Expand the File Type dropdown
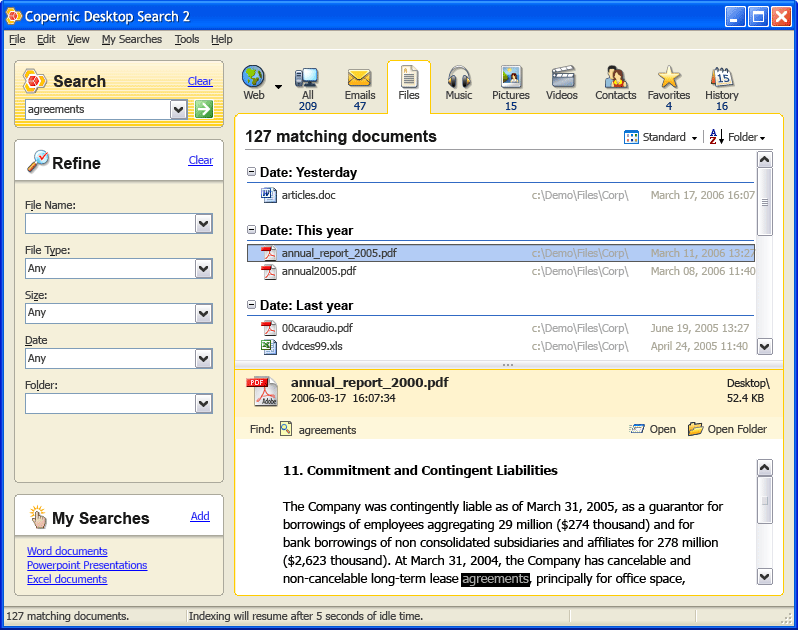Screen dimensions: 798x630 coord(204,268)
